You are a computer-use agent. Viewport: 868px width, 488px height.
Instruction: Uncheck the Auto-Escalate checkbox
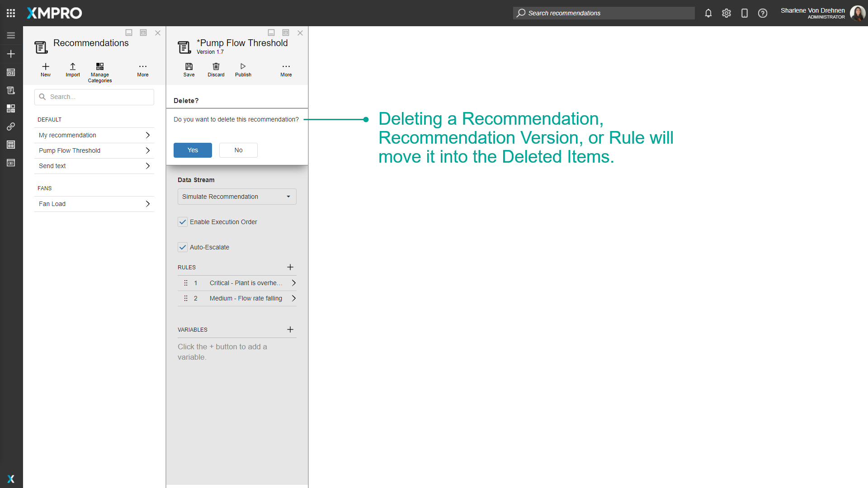(183, 247)
